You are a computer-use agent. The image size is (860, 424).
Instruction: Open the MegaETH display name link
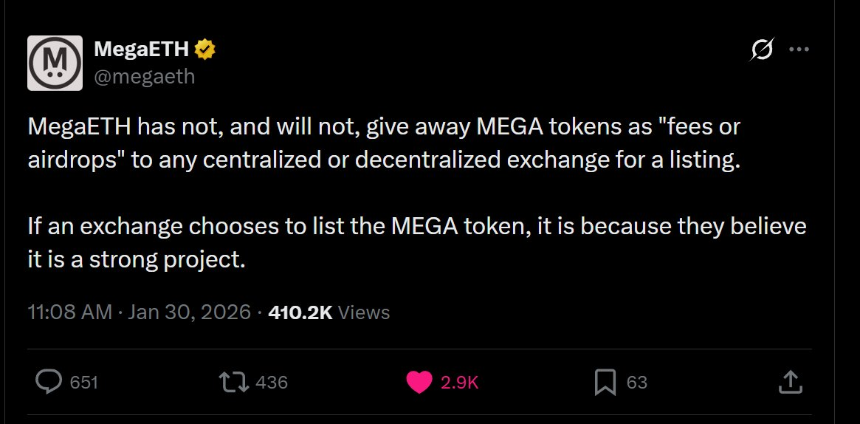[x=141, y=50]
